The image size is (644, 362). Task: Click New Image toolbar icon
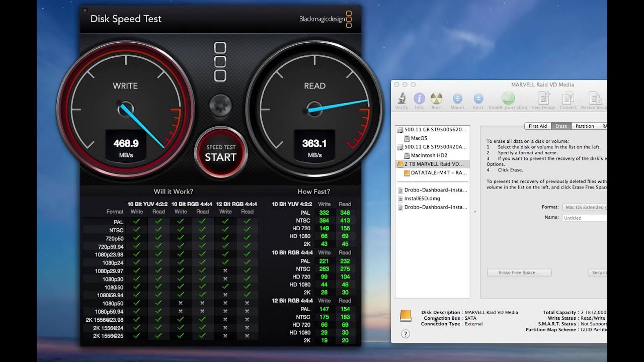coord(543,101)
